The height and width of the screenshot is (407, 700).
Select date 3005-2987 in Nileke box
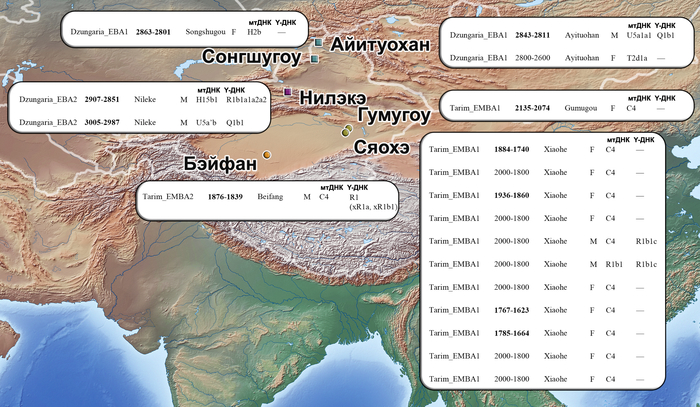tap(102, 122)
